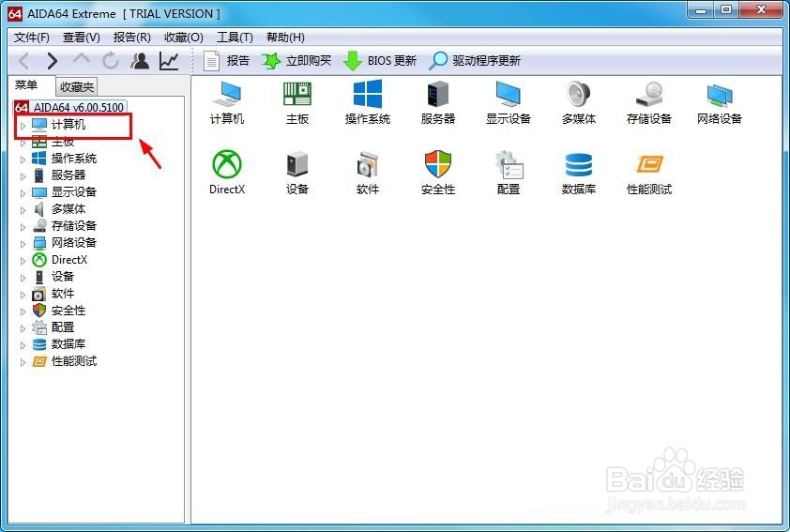This screenshot has width=790, height=532.
Task: Click the graph chart icon in toolbar
Action: (x=169, y=61)
